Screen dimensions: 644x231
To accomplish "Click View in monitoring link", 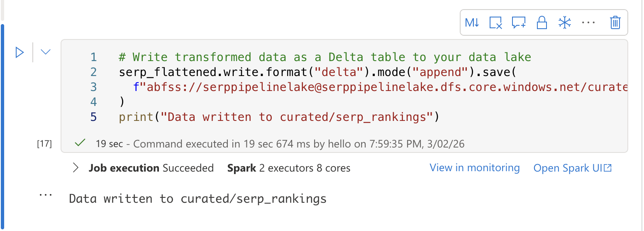I will (x=474, y=168).
